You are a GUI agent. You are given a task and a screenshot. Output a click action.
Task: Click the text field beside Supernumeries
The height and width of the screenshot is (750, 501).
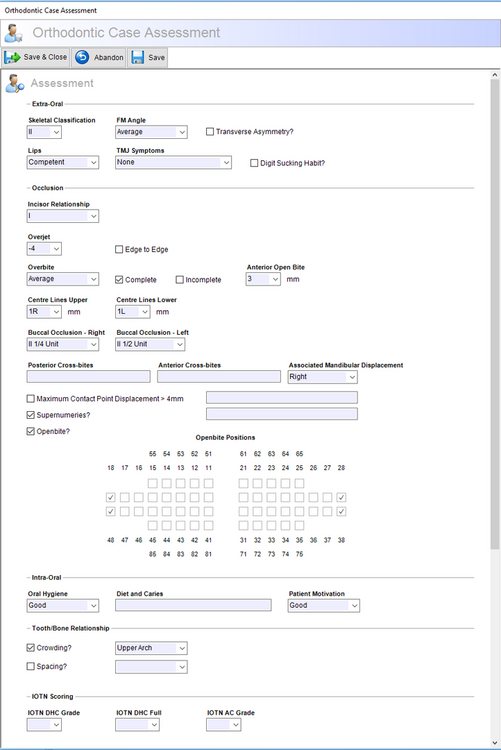(x=282, y=414)
